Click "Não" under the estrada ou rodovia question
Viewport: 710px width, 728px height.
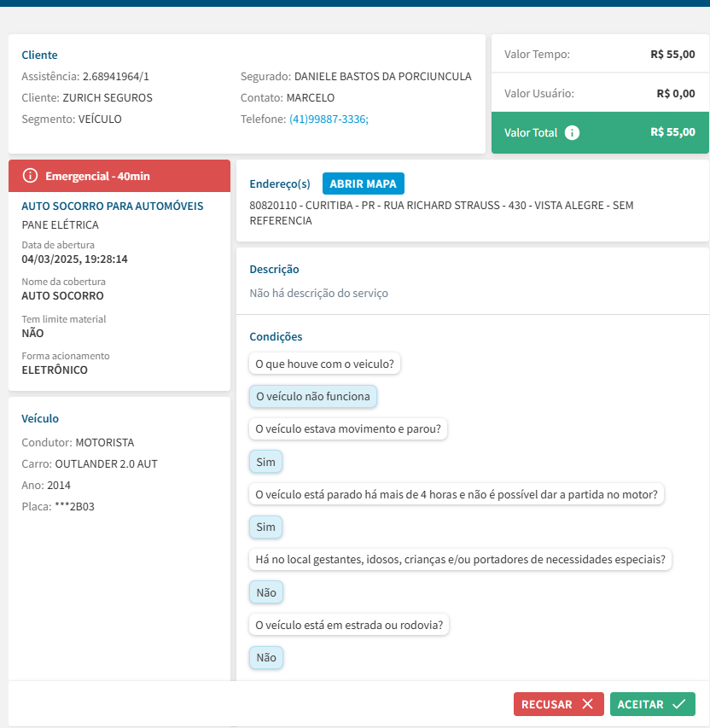pyautogui.click(x=266, y=657)
